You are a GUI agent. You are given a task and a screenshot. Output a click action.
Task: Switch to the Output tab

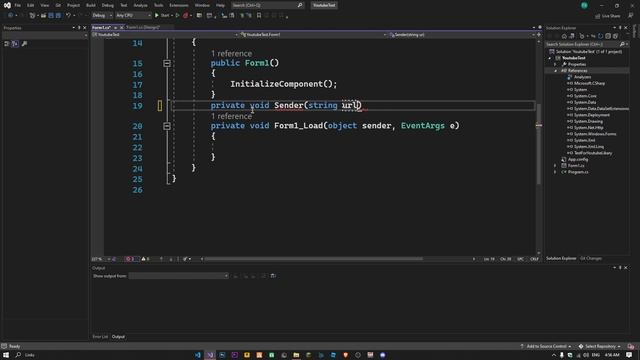[x=118, y=337]
